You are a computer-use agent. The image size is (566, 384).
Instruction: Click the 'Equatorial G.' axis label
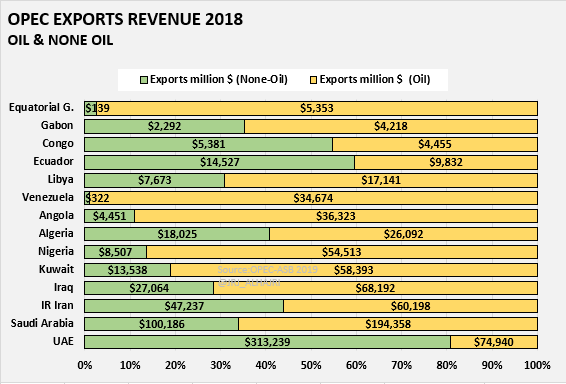coord(41,107)
